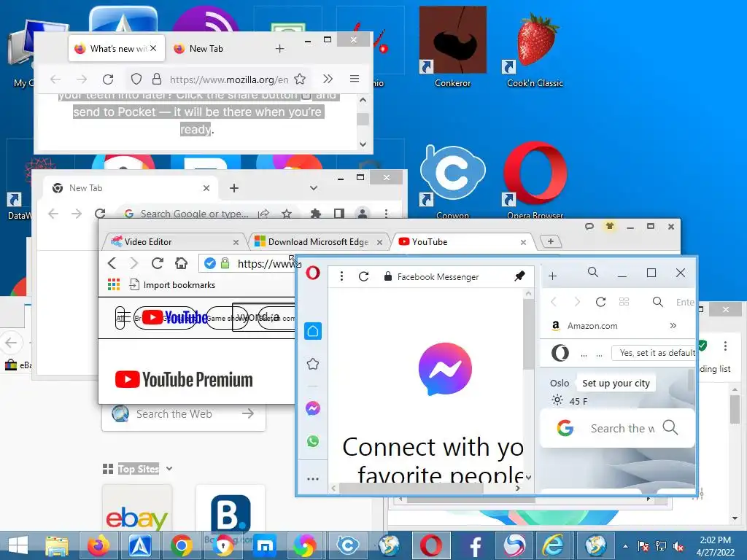Open Cook'n Classic desktop shortcut

point(535,50)
